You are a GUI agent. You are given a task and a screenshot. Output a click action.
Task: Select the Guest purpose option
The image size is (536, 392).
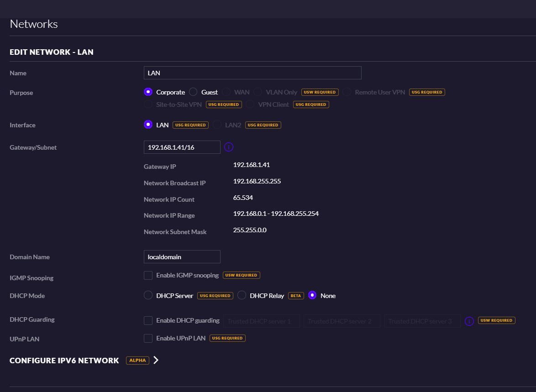tap(193, 92)
